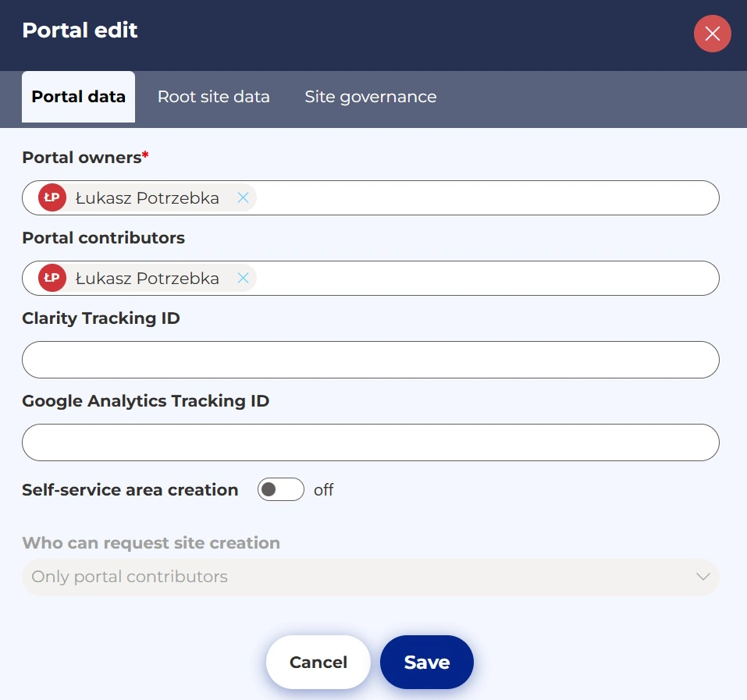This screenshot has width=747, height=700.
Task: Click the ŁP avatar in Portal contributors
Action: pos(52,279)
